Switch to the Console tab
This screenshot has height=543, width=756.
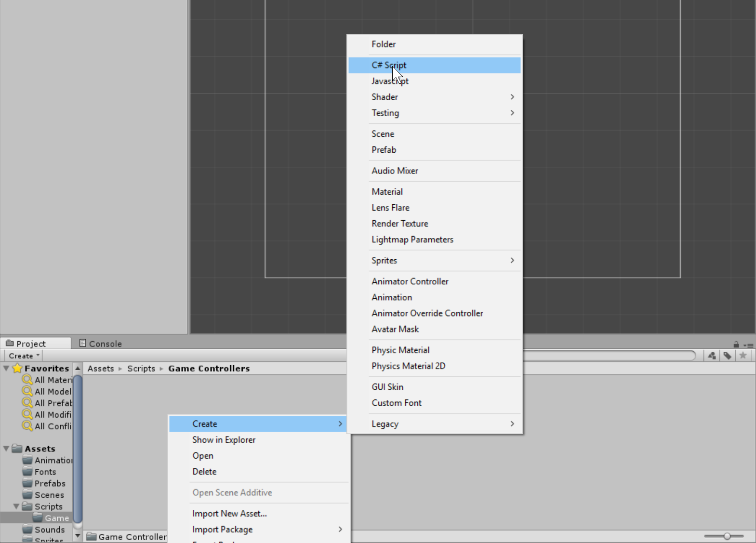tap(101, 344)
